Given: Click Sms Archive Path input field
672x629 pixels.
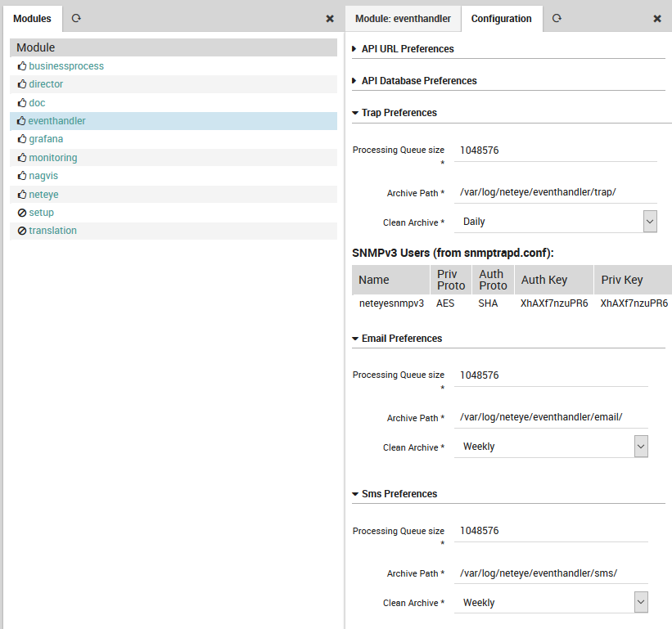Looking at the screenshot, I should [551, 573].
